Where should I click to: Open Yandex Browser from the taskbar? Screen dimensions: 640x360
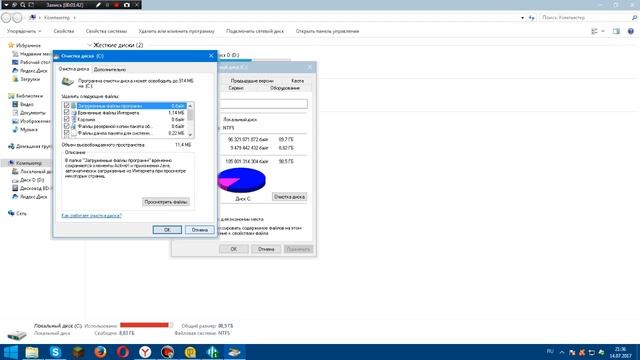coord(145,352)
